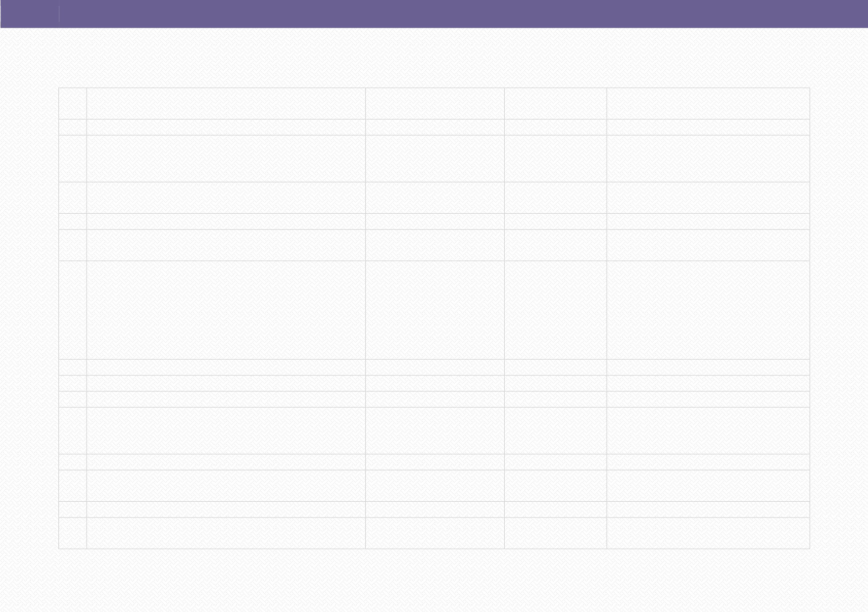Screen dimensions: 868x612
Task: Select the tallest cell in the last column
Action: click(x=708, y=310)
